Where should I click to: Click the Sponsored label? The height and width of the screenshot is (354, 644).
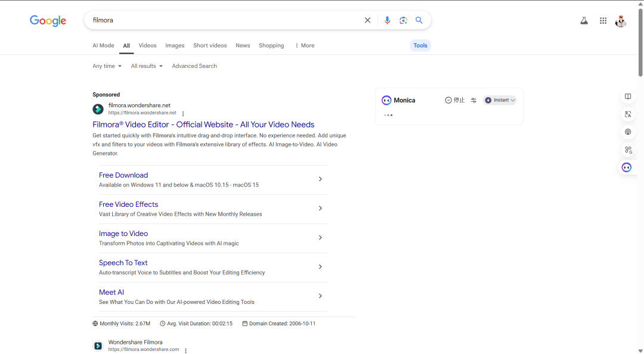point(106,95)
